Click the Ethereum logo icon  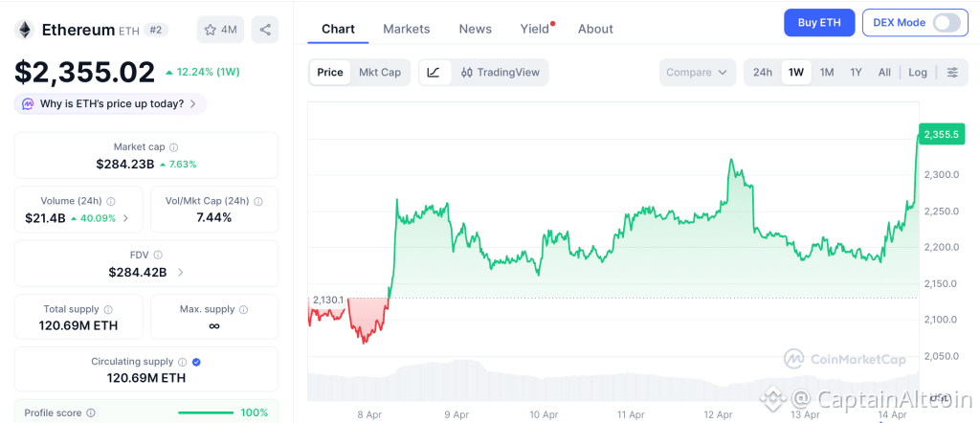click(x=24, y=30)
